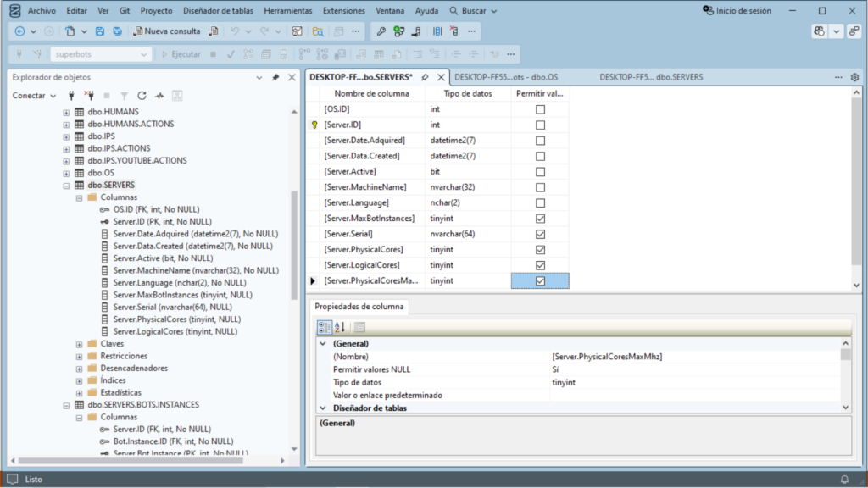
Task: Collapse the dbo.SERVERS table node
Action: pos(66,185)
